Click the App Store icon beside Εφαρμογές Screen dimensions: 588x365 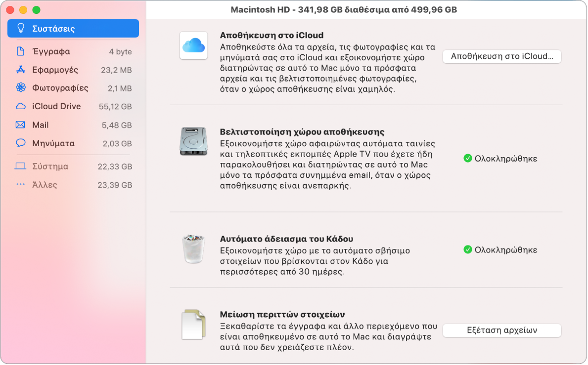(x=20, y=70)
